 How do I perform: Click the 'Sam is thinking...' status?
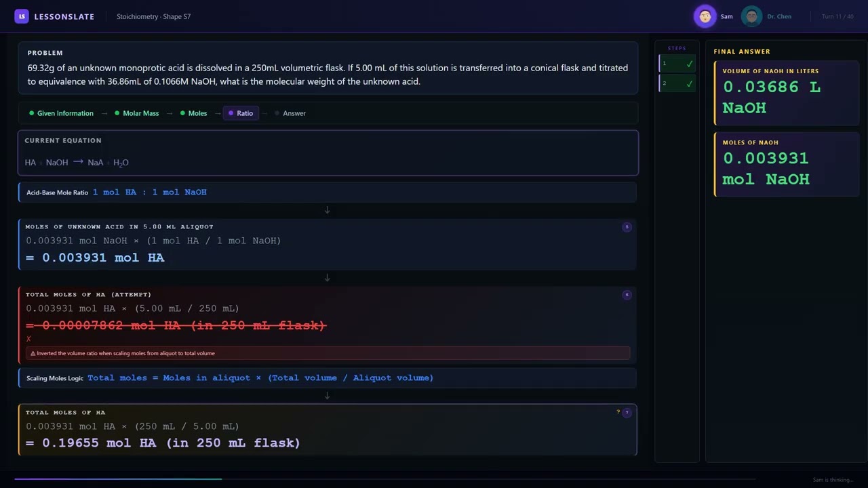[x=833, y=480]
